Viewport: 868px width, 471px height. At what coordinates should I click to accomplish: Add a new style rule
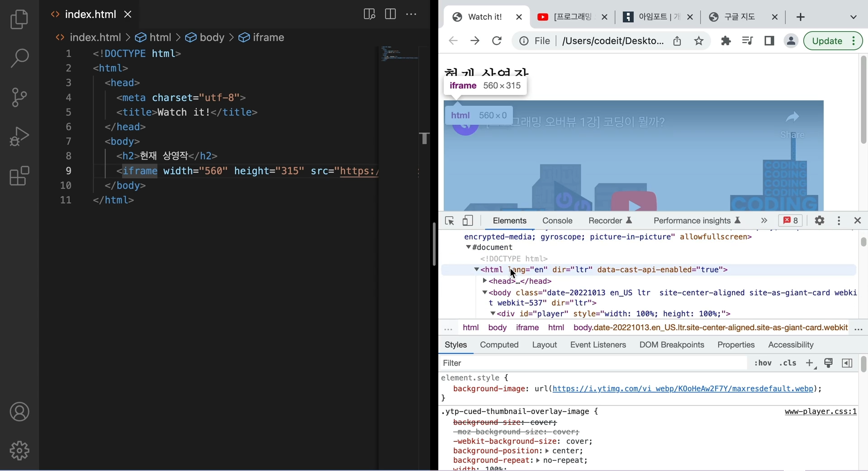tap(810, 363)
